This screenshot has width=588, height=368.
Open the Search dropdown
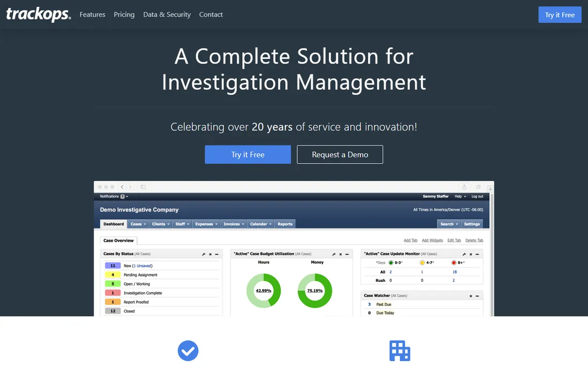[x=449, y=224]
